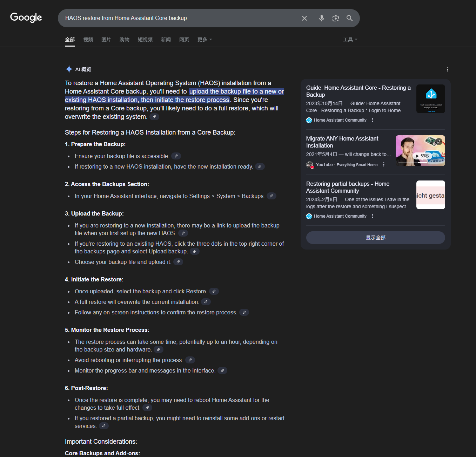Switch to the 视频 tab
This screenshot has height=457, width=476.
pyautogui.click(x=88, y=40)
